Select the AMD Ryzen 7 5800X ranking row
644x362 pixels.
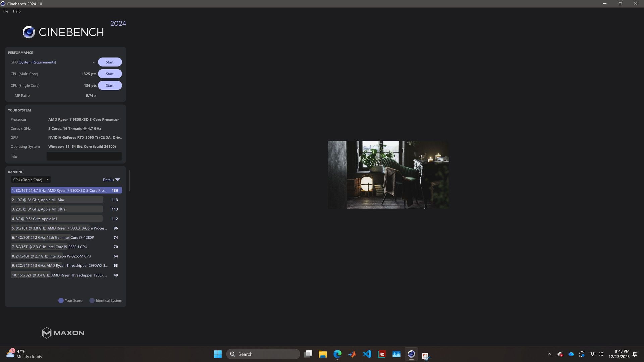click(66, 228)
